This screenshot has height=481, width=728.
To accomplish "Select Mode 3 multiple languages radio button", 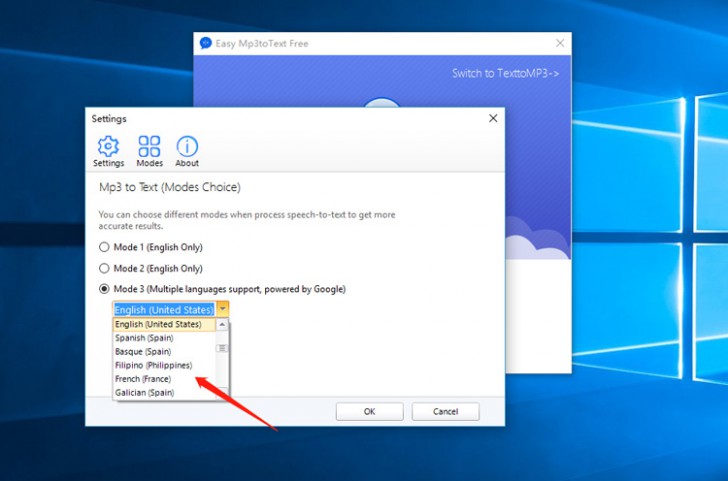I will 104,289.
